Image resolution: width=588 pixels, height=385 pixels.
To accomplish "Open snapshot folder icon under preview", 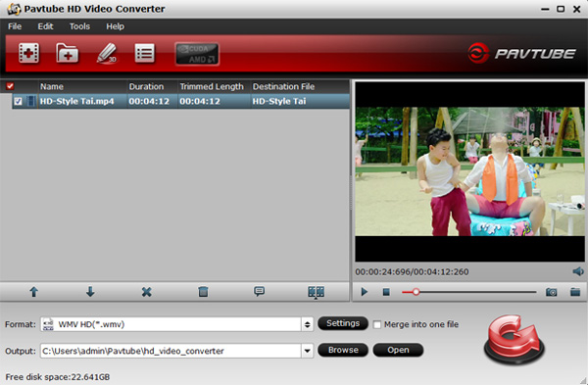I will [x=575, y=292].
